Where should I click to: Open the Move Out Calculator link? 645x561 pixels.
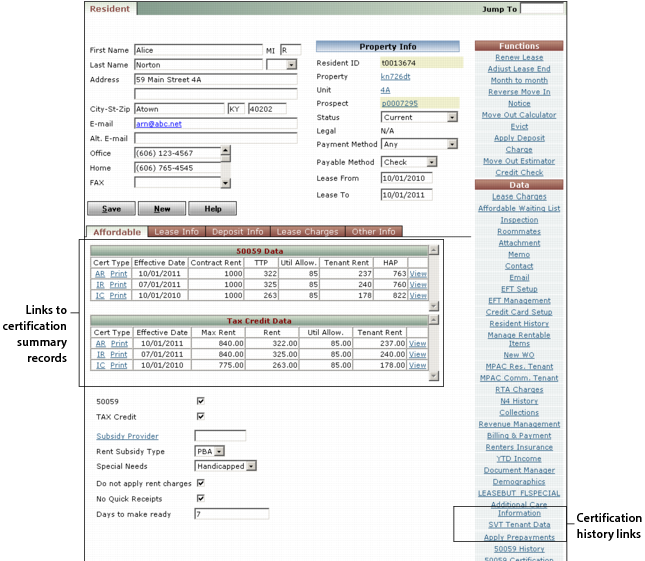coord(518,115)
